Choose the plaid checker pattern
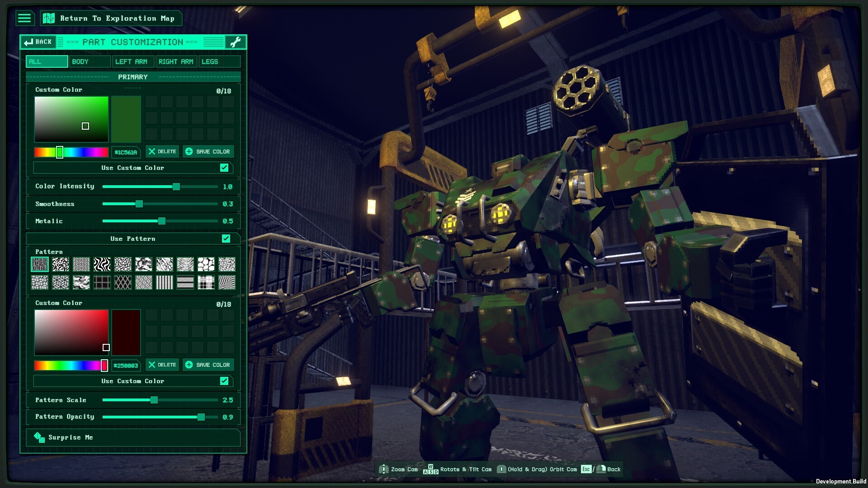The height and width of the screenshot is (488, 868). click(x=206, y=283)
